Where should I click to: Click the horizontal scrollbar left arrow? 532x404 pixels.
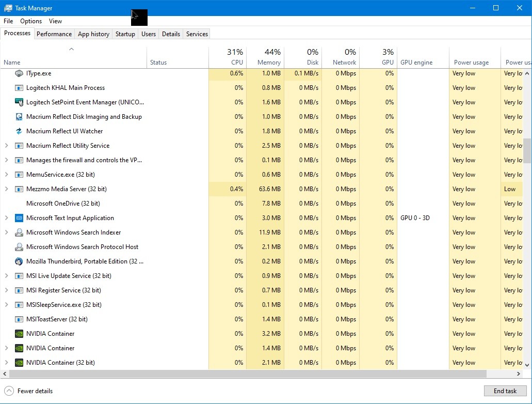[x=5, y=374]
